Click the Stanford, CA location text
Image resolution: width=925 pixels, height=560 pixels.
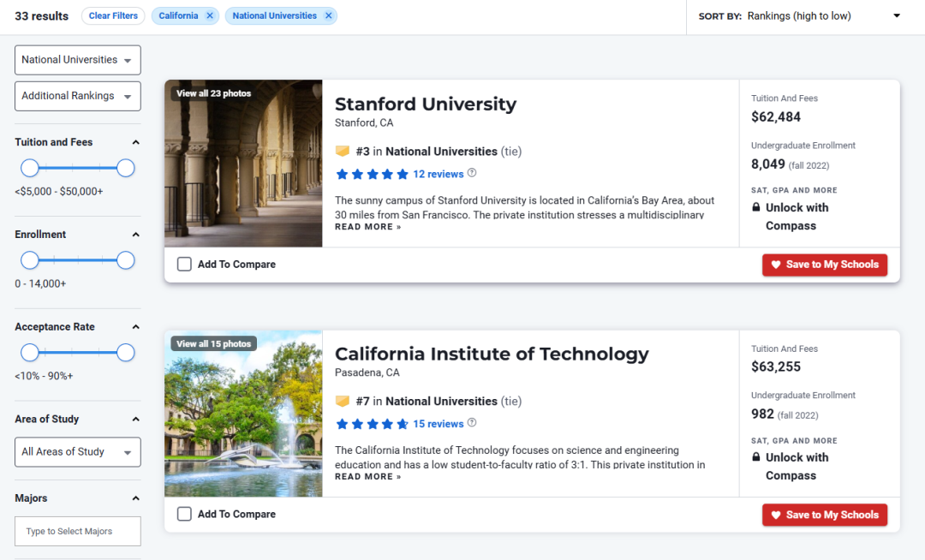tap(364, 122)
